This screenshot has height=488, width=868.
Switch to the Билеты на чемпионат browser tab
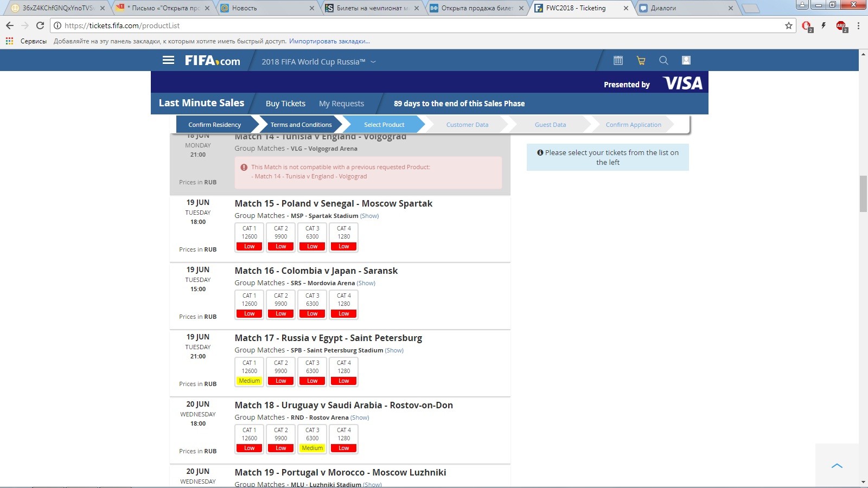(x=371, y=8)
